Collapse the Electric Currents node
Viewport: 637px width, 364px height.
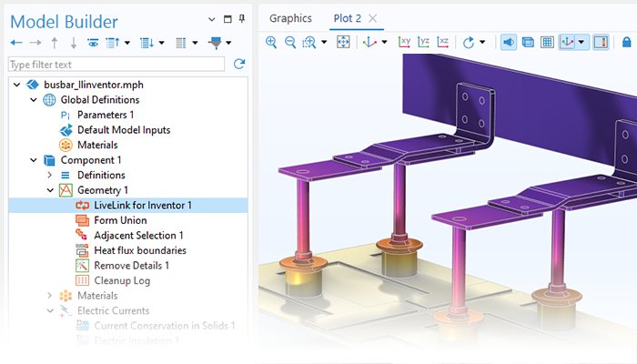[x=50, y=311]
